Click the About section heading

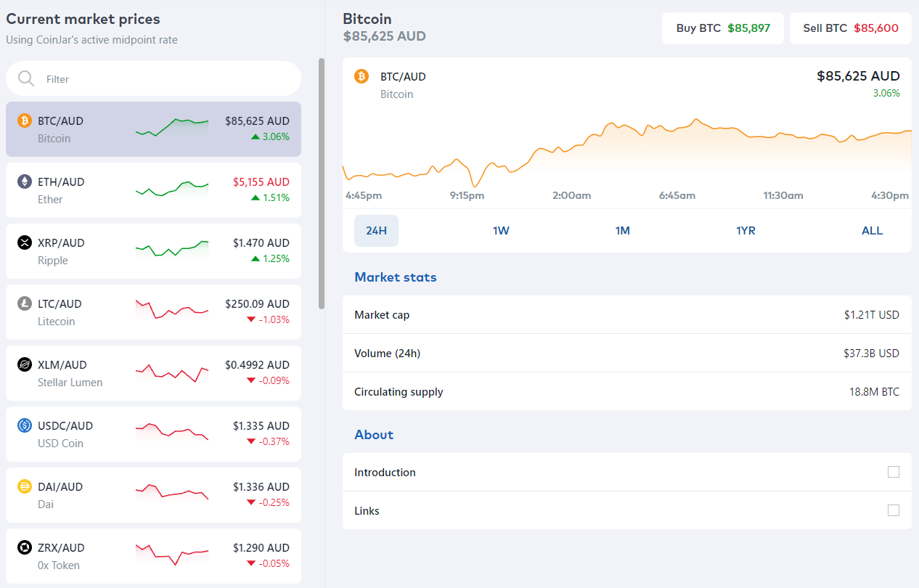click(374, 434)
